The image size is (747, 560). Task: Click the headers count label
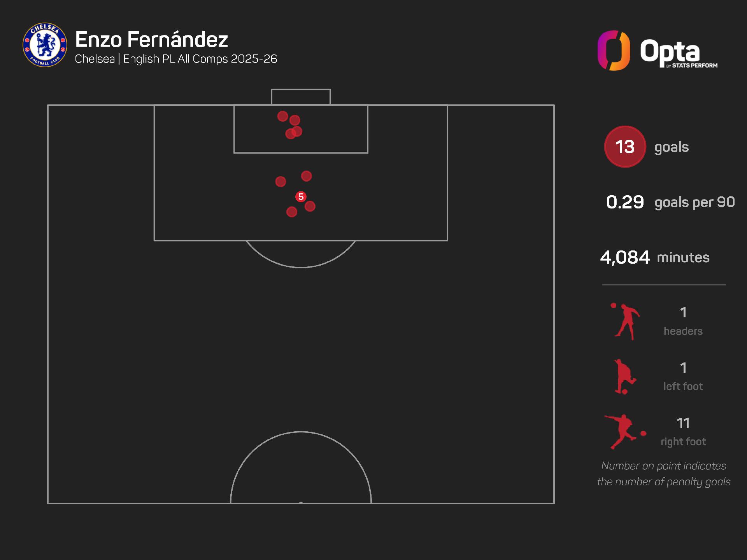click(x=683, y=331)
